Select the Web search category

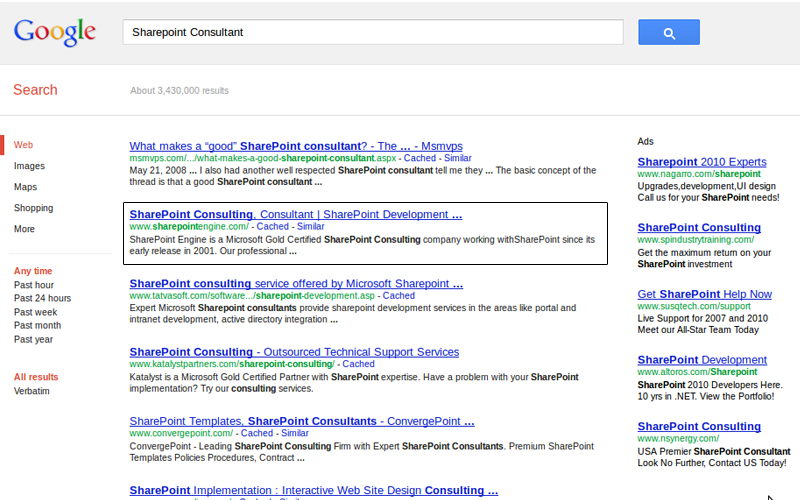point(23,145)
